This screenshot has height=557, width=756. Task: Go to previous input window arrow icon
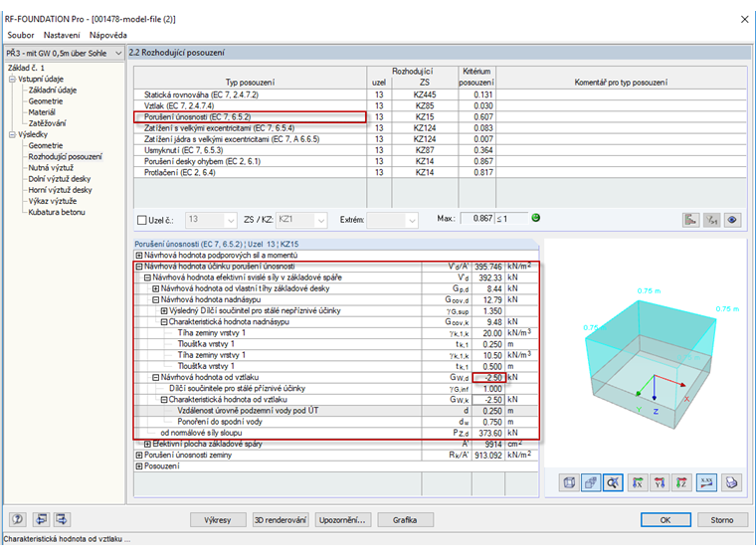click(x=41, y=519)
